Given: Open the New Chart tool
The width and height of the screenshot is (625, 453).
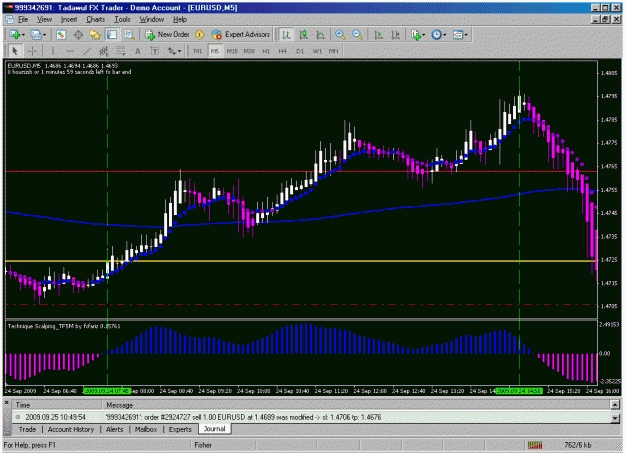Looking at the screenshot, I should tap(15, 35).
